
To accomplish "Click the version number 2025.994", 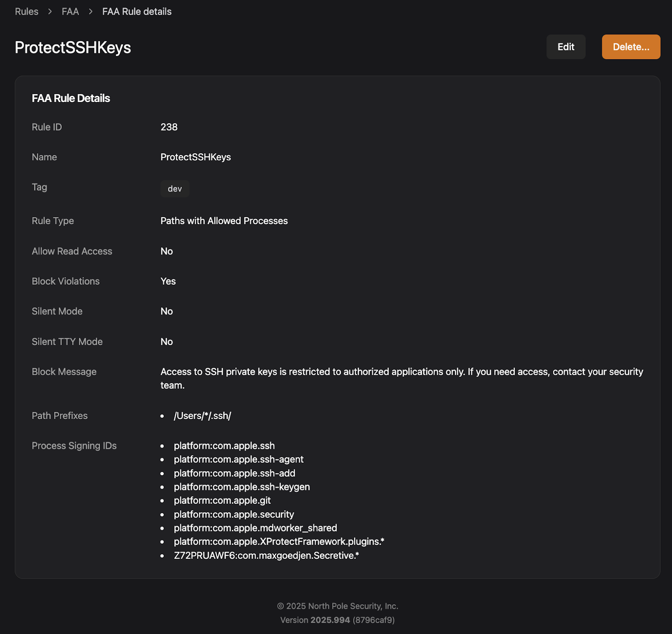I will click(x=330, y=620).
